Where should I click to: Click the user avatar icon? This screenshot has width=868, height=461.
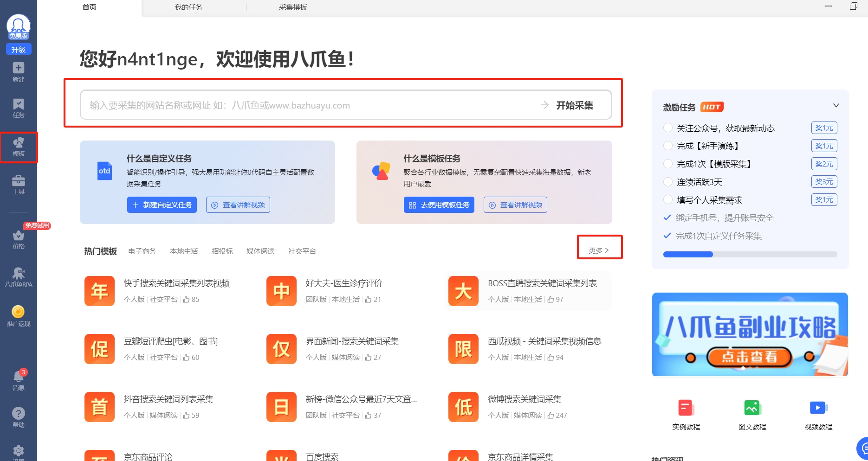[19, 26]
